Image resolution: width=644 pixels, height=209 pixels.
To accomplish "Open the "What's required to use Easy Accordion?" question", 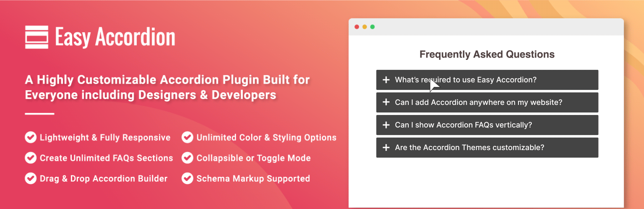I will (x=487, y=80).
